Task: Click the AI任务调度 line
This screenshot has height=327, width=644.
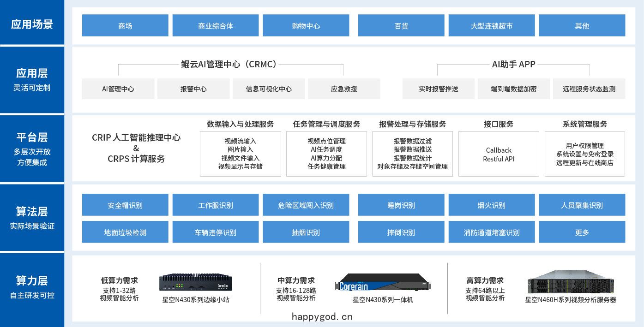Action: [x=327, y=149]
